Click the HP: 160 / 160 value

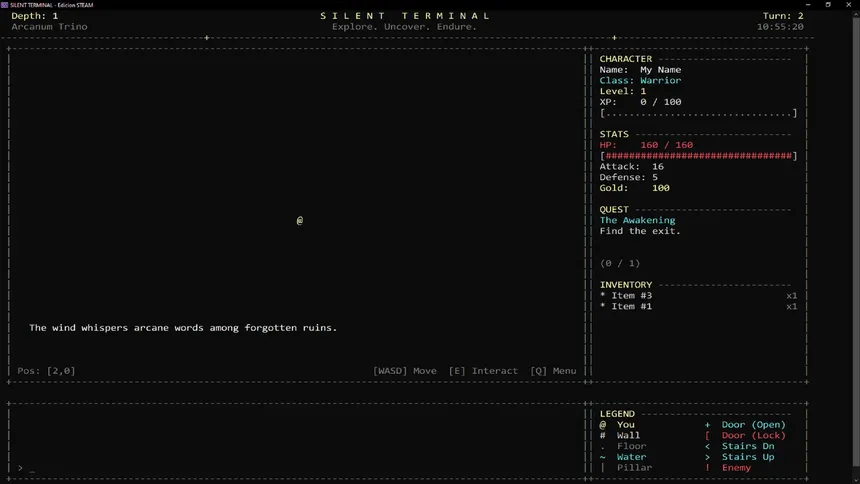coord(666,145)
